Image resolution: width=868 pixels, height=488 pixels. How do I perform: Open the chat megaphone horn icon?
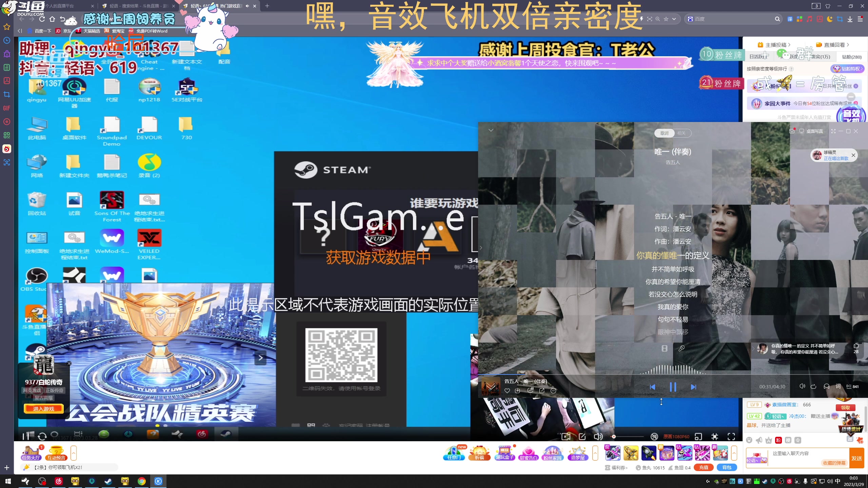tap(759, 440)
